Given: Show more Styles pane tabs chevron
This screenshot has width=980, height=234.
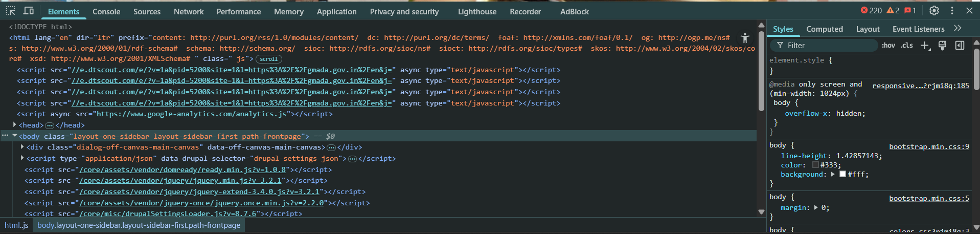Looking at the screenshot, I should (x=958, y=29).
